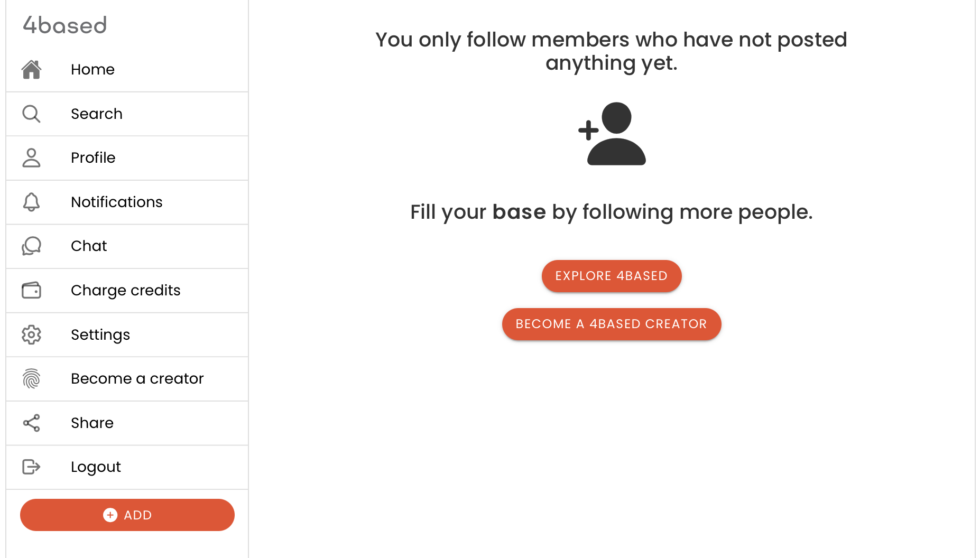Open the Chat menu item
The height and width of the screenshot is (558, 980).
pyautogui.click(x=89, y=246)
